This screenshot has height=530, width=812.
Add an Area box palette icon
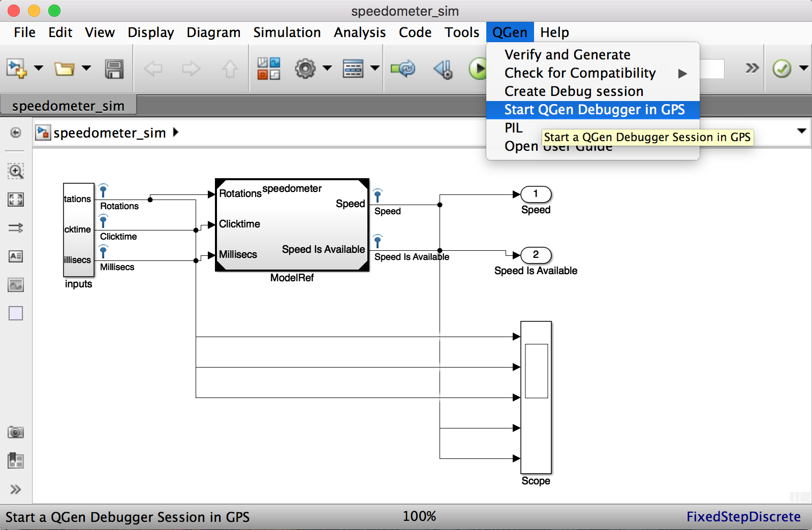pyautogui.click(x=16, y=313)
